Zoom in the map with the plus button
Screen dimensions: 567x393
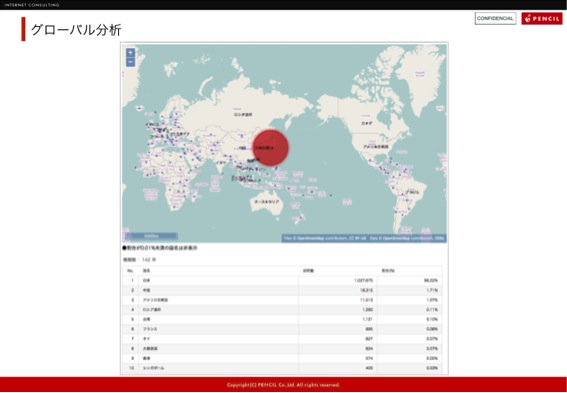pyautogui.click(x=130, y=52)
